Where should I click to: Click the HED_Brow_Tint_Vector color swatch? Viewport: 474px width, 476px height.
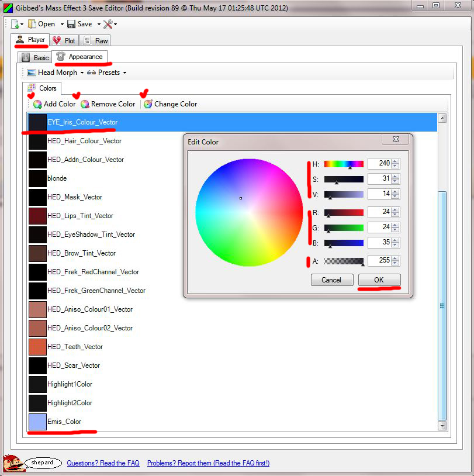pos(37,253)
